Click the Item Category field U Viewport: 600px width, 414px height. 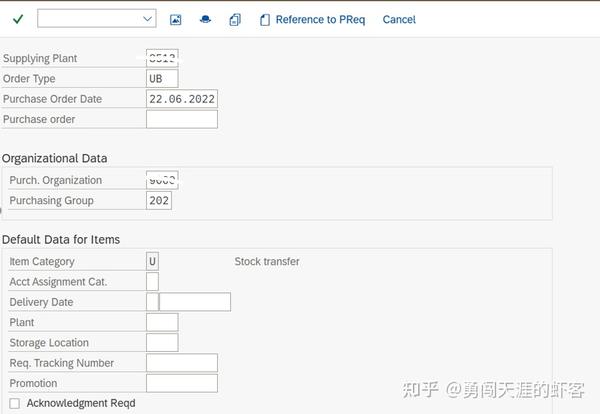pos(152,261)
